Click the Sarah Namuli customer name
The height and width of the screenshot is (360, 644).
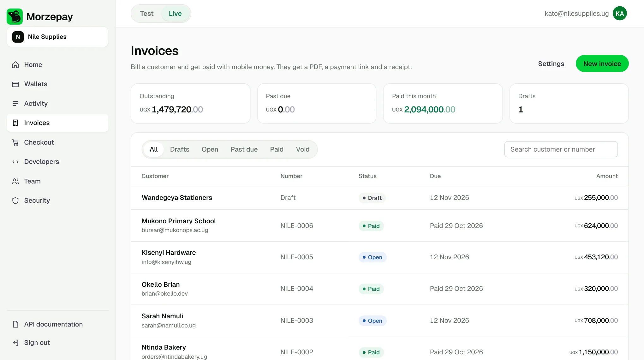(162, 316)
